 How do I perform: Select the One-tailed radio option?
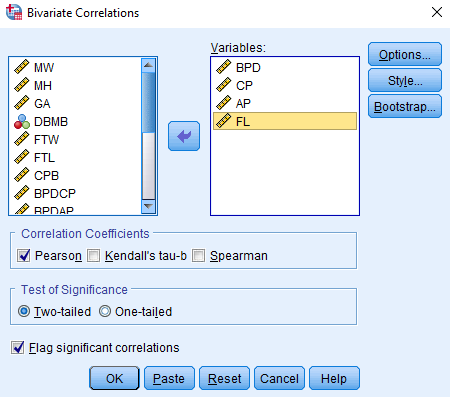point(105,311)
